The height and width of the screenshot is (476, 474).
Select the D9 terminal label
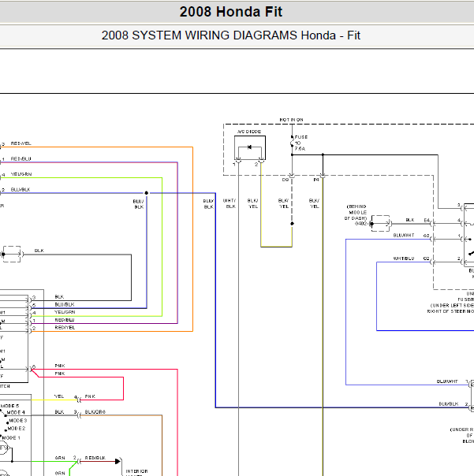click(x=285, y=180)
